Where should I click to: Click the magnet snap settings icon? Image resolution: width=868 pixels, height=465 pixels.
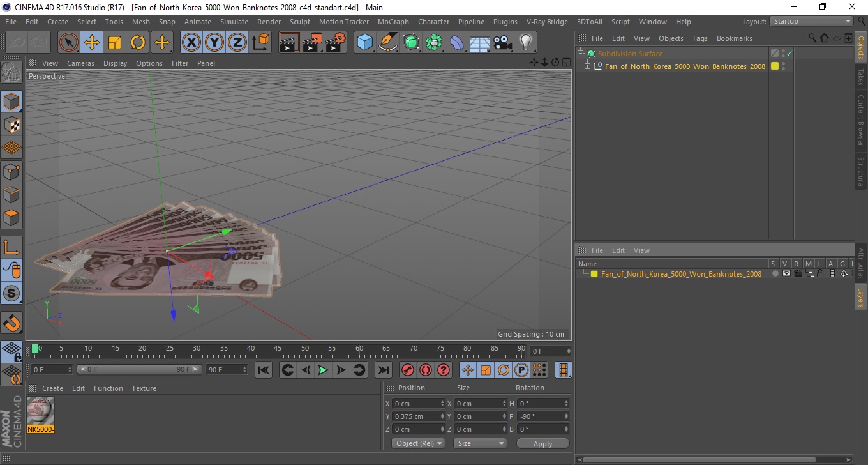click(11, 323)
